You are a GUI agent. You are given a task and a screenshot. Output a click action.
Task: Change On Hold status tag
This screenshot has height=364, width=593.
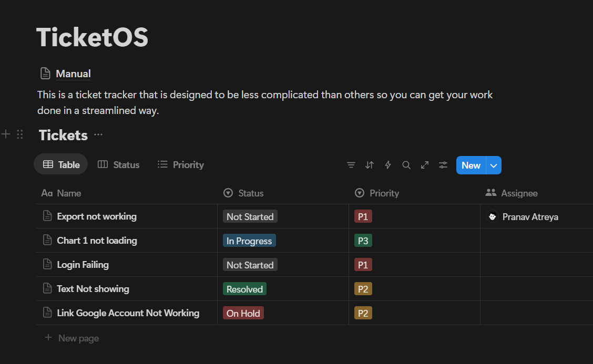243,314
